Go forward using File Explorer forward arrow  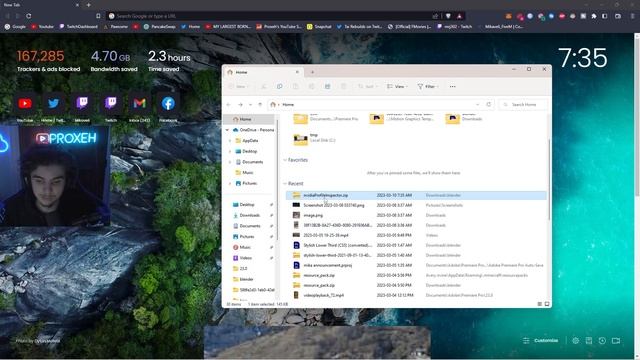240,105
